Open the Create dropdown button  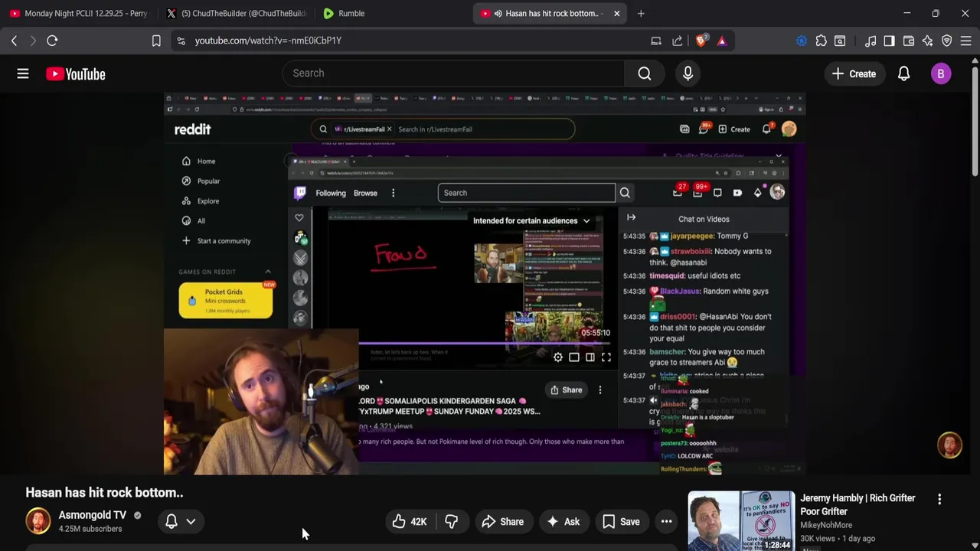pyautogui.click(x=854, y=73)
